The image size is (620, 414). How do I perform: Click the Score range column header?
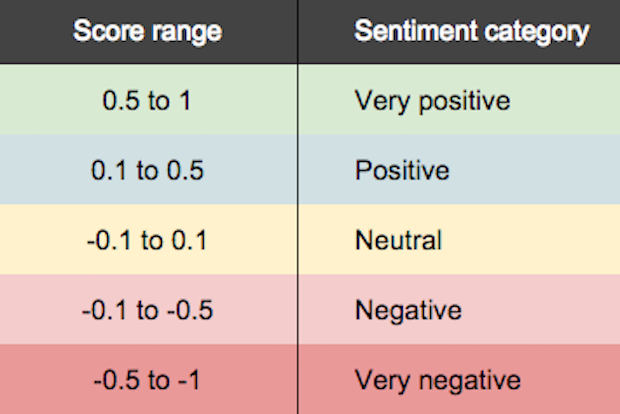tap(147, 32)
